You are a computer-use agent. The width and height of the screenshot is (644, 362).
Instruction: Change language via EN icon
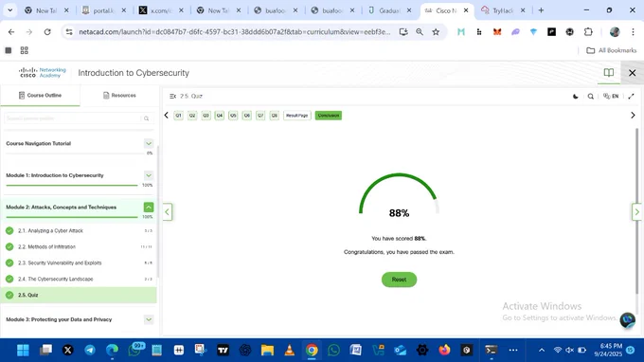[x=611, y=96]
